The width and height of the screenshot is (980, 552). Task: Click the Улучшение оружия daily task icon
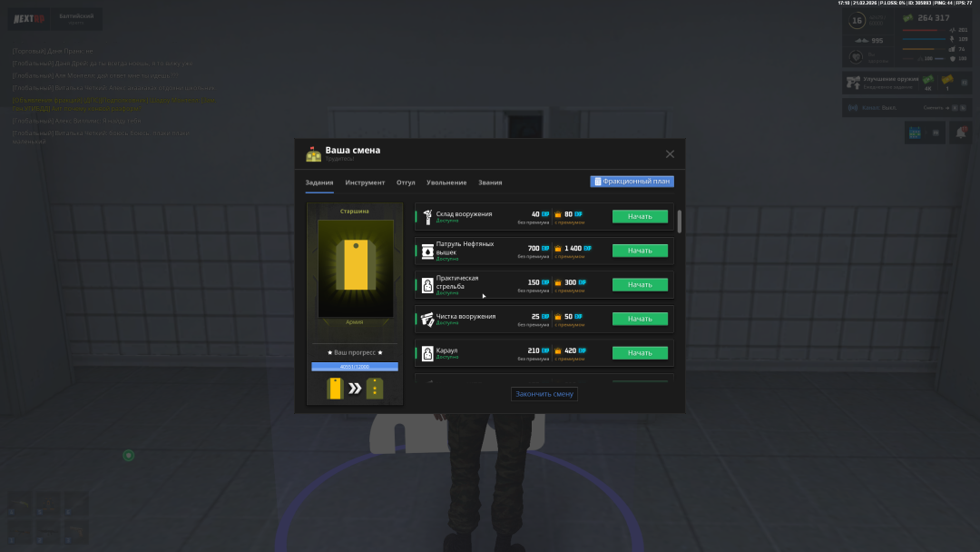coord(853,82)
